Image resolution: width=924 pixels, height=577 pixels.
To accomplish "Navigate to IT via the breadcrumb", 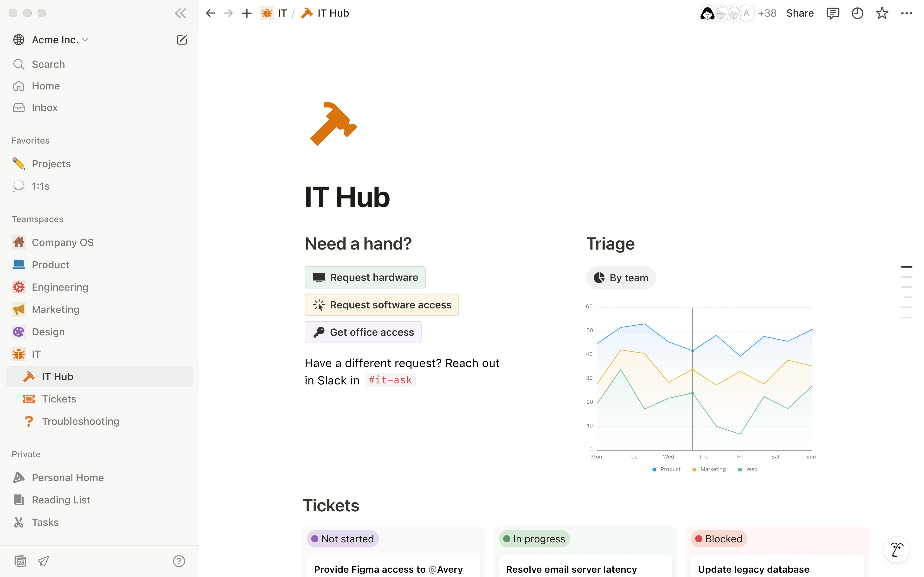I will (282, 13).
